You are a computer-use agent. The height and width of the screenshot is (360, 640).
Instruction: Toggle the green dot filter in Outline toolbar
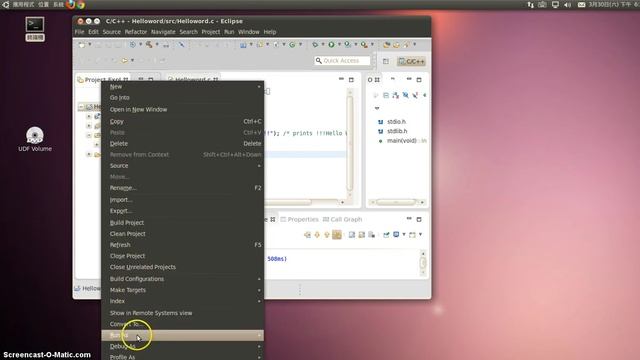(425, 95)
